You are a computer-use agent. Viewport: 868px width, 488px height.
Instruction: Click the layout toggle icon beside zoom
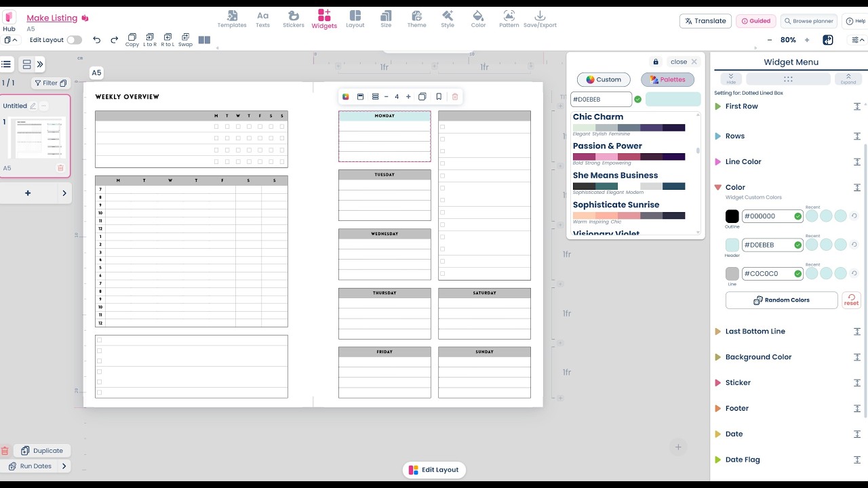tap(828, 40)
